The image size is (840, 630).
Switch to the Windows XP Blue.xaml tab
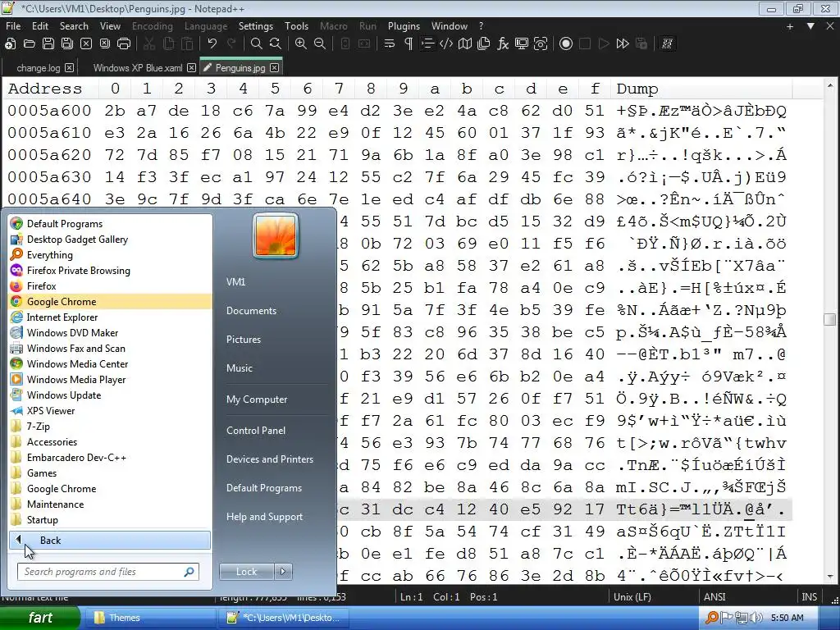pyautogui.click(x=138, y=68)
